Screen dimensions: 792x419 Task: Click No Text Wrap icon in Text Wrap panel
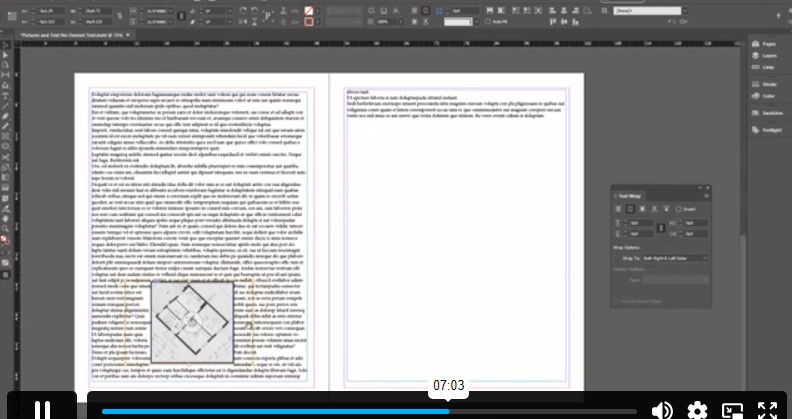(618, 209)
